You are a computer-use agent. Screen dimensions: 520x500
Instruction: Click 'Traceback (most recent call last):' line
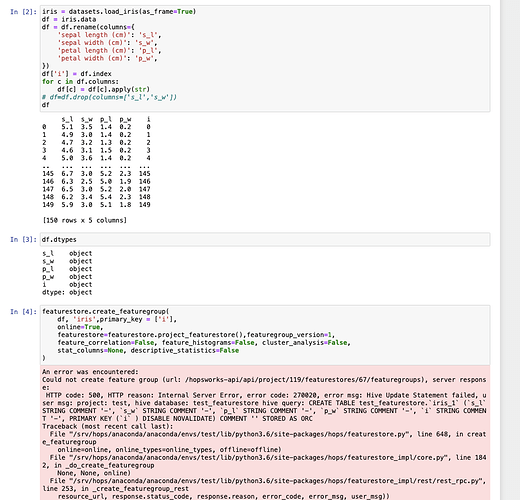click(x=108, y=426)
